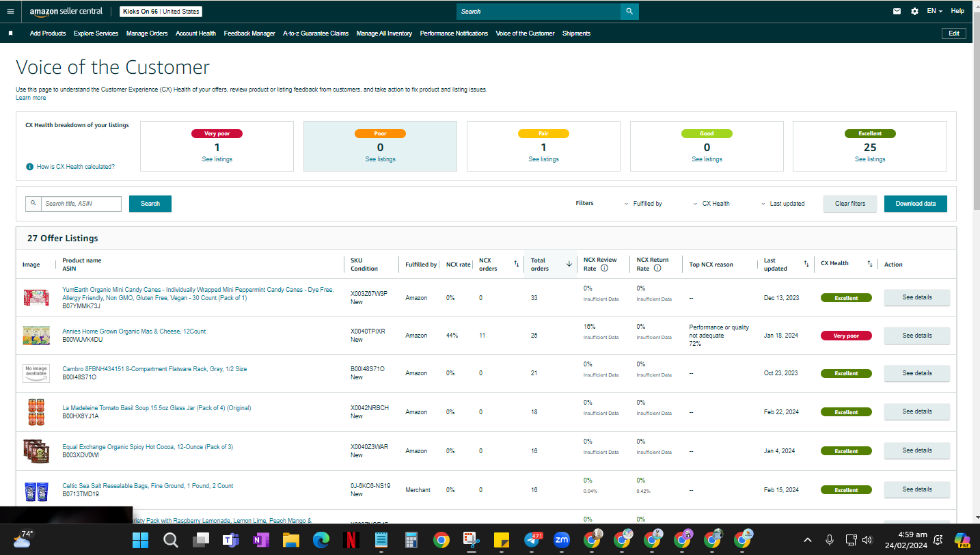Click the 'Search title, ASIN' input field

click(x=81, y=204)
